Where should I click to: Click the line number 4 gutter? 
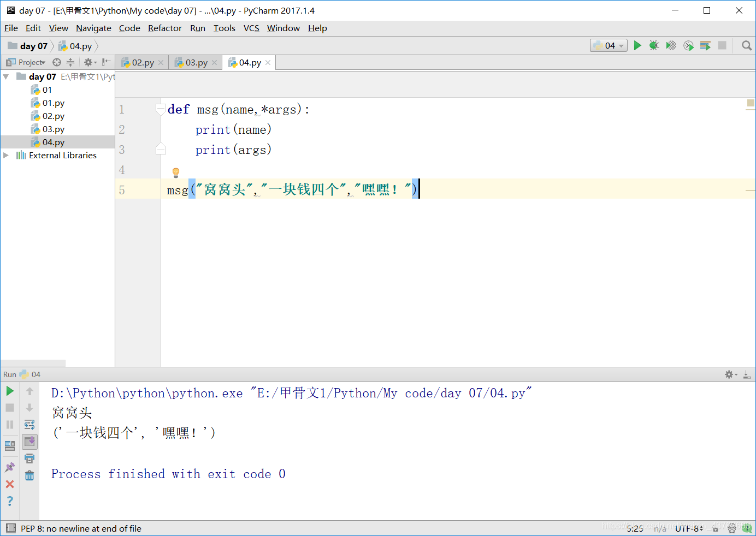pos(122,170)
